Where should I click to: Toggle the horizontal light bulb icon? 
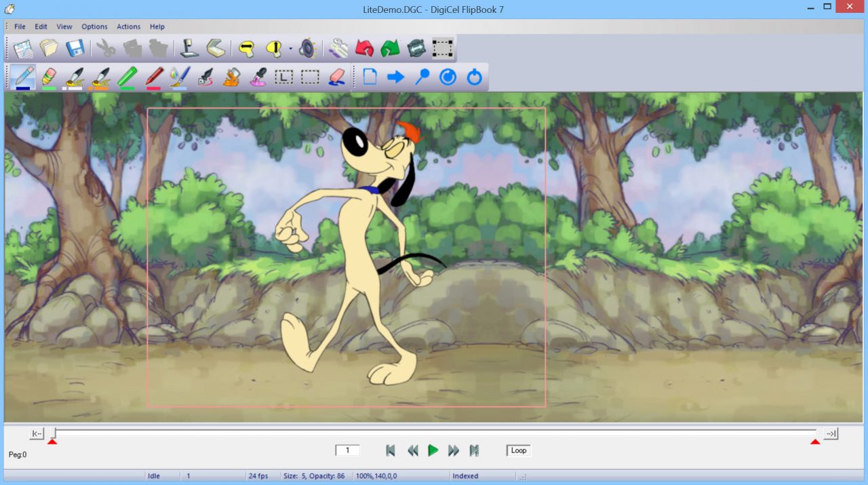point(247,48)
